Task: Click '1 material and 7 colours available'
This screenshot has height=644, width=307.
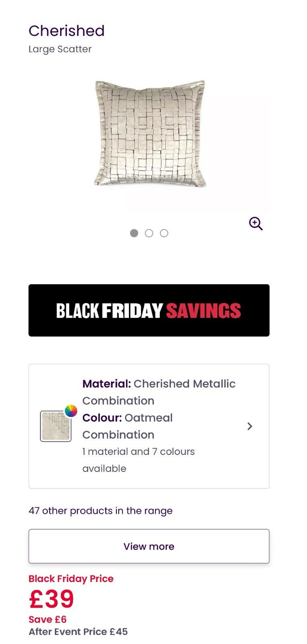Action: point(138,460)
